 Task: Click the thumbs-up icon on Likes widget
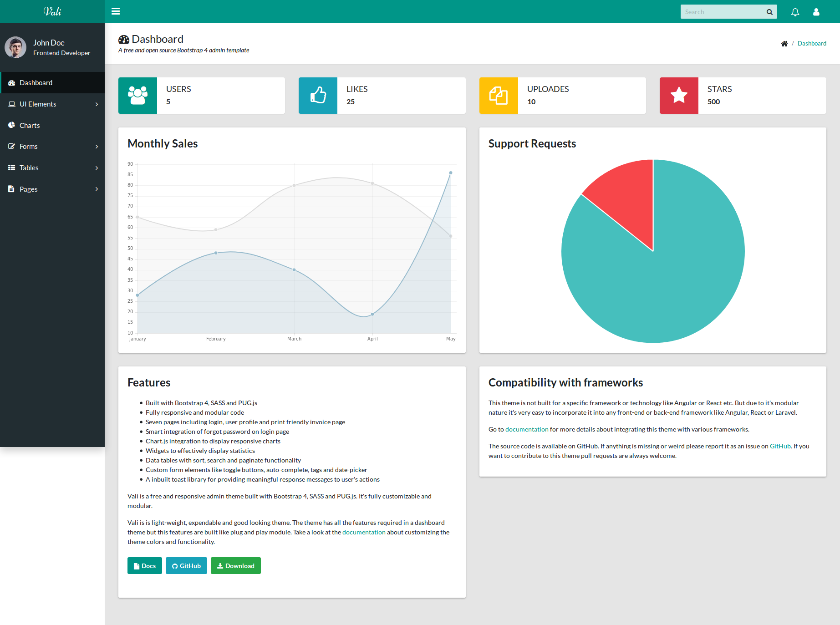coord(318,96)
